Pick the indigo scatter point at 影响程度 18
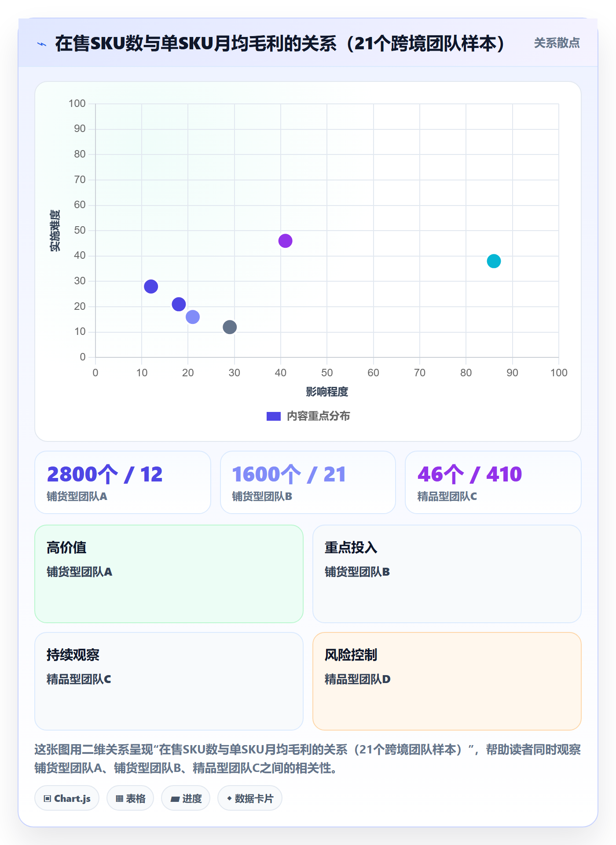This screenshot has height=845, width=616. (x=179, y=304)
